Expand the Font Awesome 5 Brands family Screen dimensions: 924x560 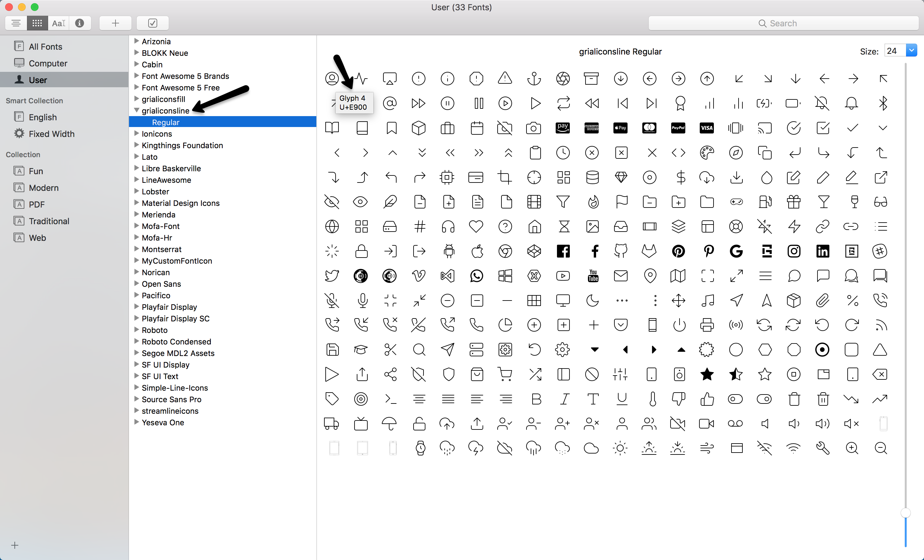[136, 75]
